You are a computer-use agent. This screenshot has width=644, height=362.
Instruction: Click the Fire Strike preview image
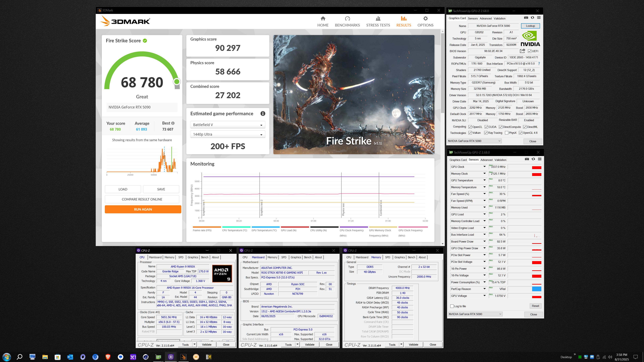point(354,94)
